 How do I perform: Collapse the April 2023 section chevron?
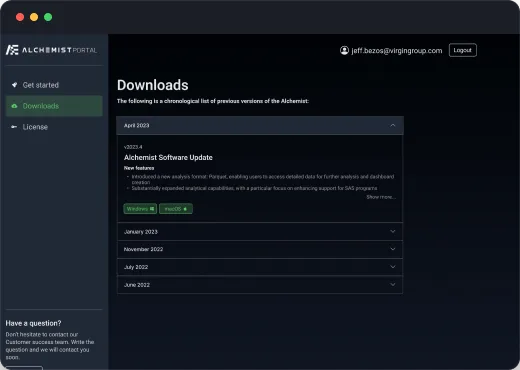tap(393, 125)
